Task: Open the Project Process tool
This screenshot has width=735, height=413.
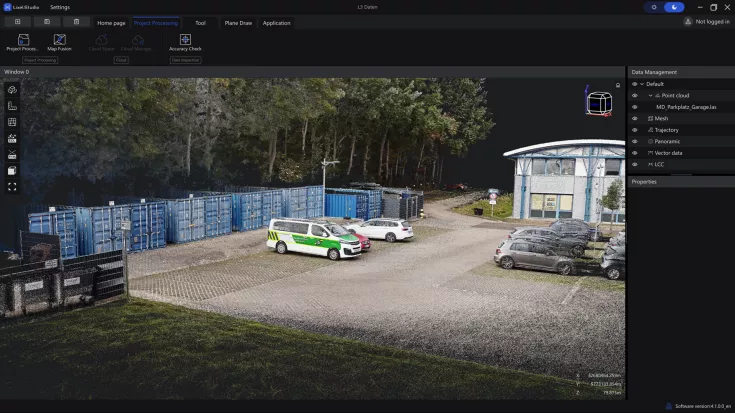Action: pyautogui.click(x=22, y=42)
